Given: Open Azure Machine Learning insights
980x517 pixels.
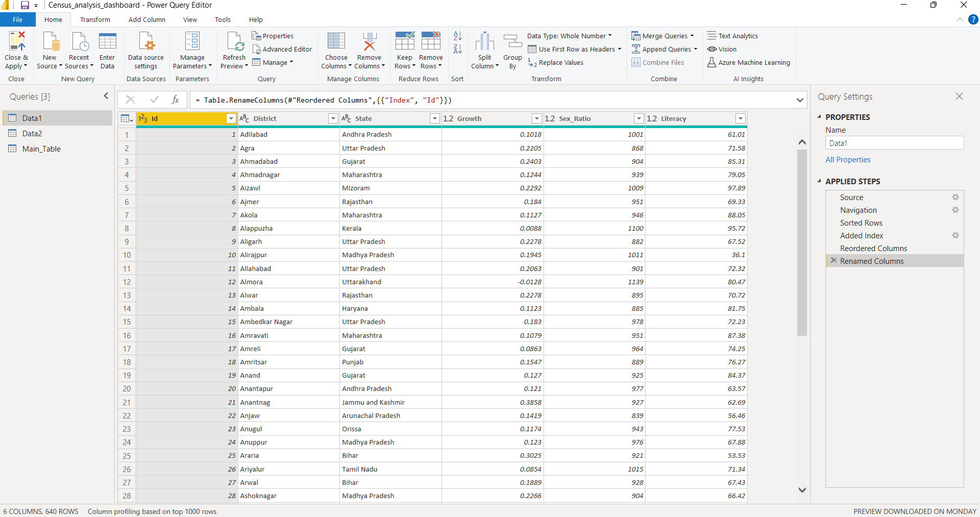Looking at the screenshot, I should click(x=749, y=62).
